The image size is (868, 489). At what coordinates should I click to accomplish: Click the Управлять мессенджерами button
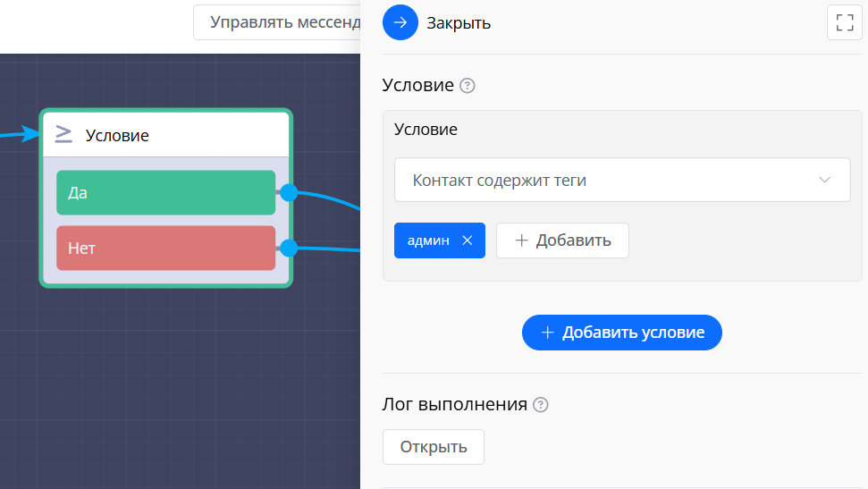click(x=277, y=22)
